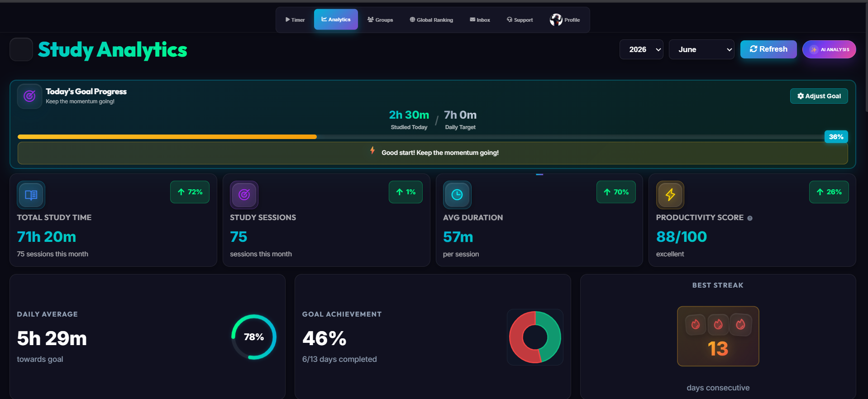The image size is (868, 399).
Task: Click the Productivity Score bolt icon
Action: 670,195
